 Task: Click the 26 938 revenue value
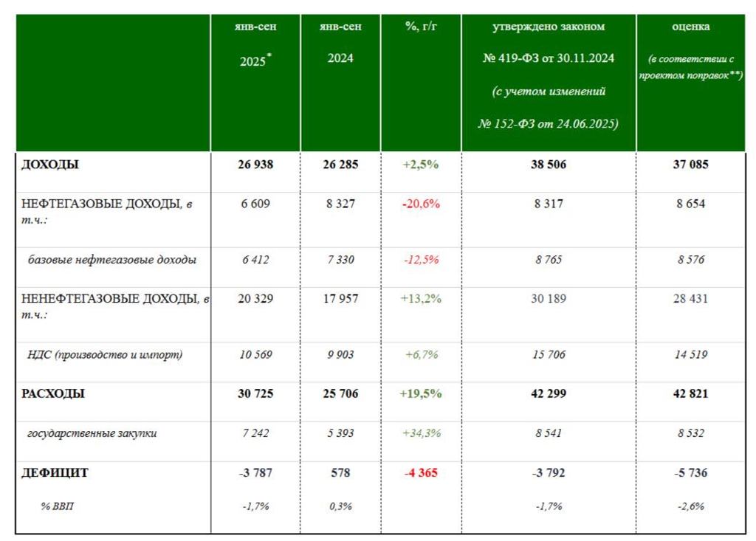click(x=255, y=165)
